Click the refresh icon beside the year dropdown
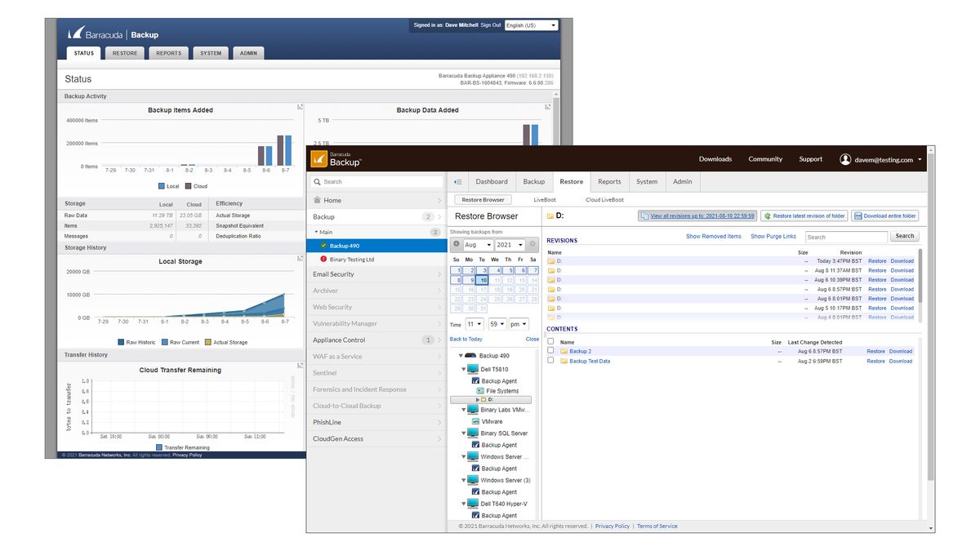The width and height of the screenshot is (980, 551). click(531, 245)
